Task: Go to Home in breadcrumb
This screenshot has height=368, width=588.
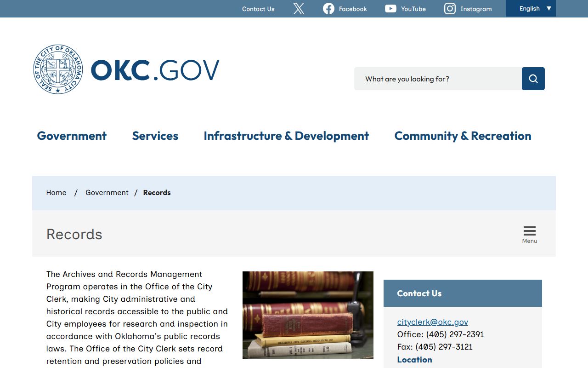Action: point(56,193)
